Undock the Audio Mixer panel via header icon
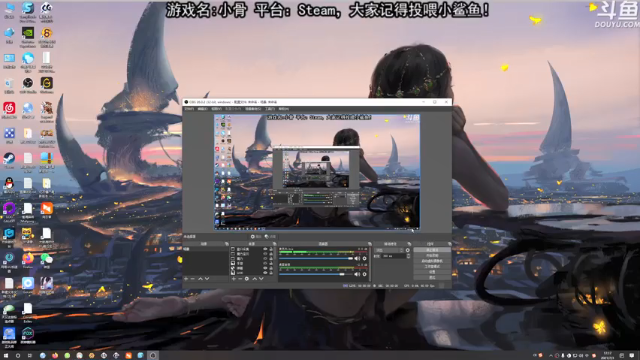Image resolution: width=640 pixels, height=360 pixels. tap(370, 244)
